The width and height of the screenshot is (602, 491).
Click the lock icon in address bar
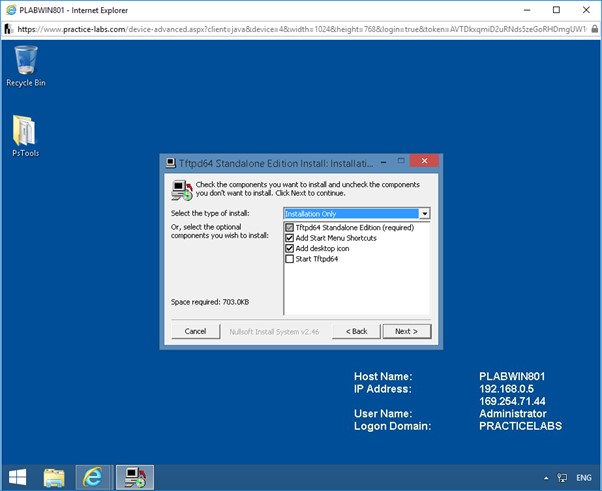coord(595,29)
